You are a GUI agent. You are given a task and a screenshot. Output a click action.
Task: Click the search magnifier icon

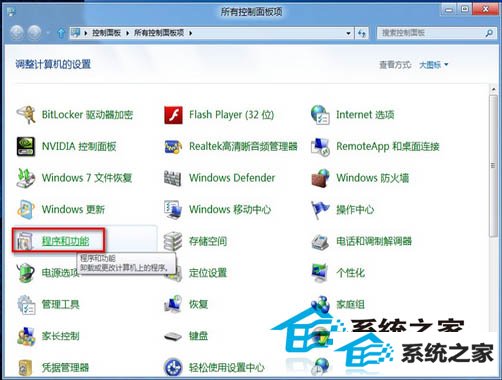(x=489, y=33)
